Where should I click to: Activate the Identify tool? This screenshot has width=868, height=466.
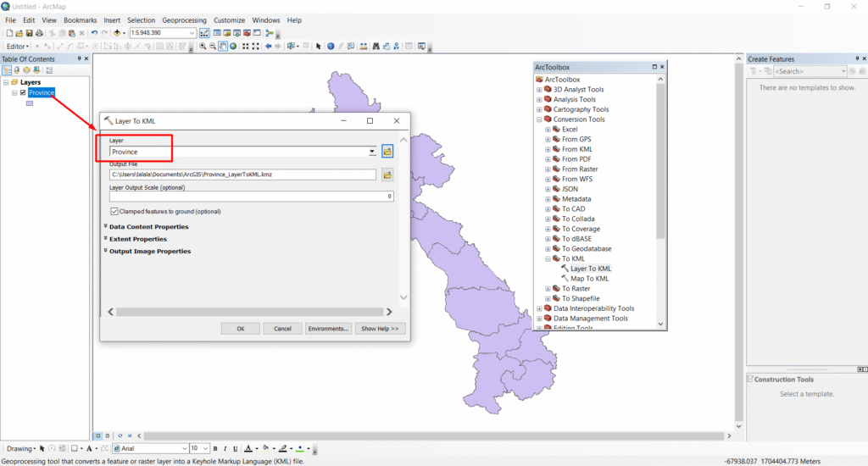[x=331, y=47]
